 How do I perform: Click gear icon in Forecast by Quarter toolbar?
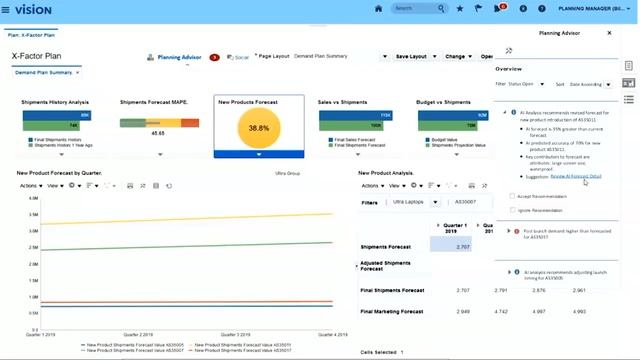click(72, 185)
